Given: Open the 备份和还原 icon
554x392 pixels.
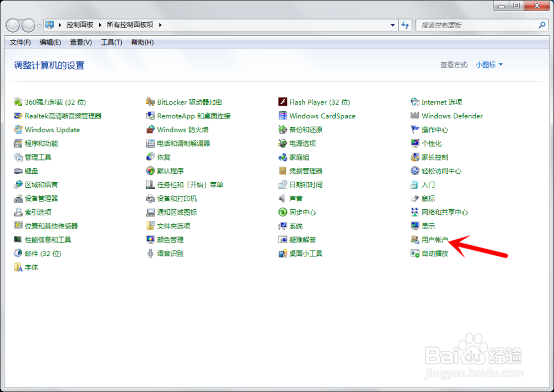Looking at the screenshot, I should click(x=283, y=130).
